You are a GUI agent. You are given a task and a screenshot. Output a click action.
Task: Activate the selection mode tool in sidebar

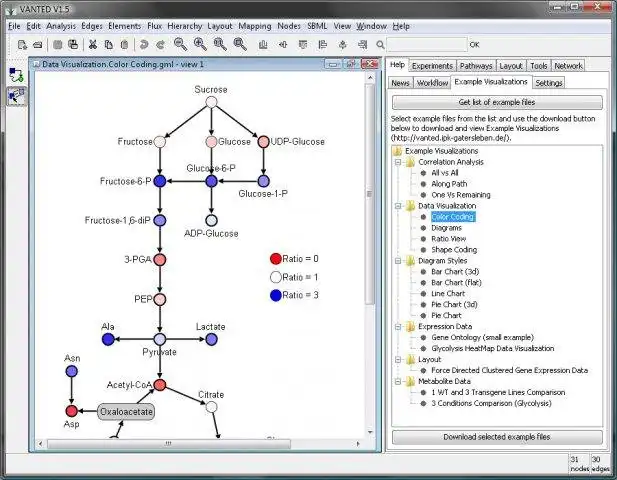click(x=17, y=96)
